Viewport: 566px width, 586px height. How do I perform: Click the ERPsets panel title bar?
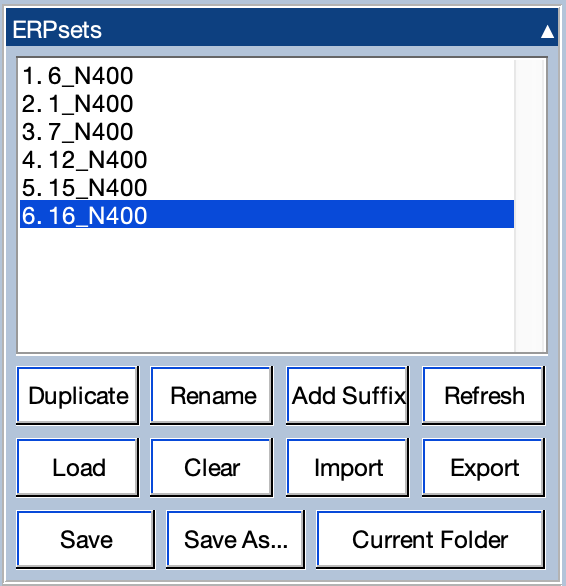tap(282, 29)
